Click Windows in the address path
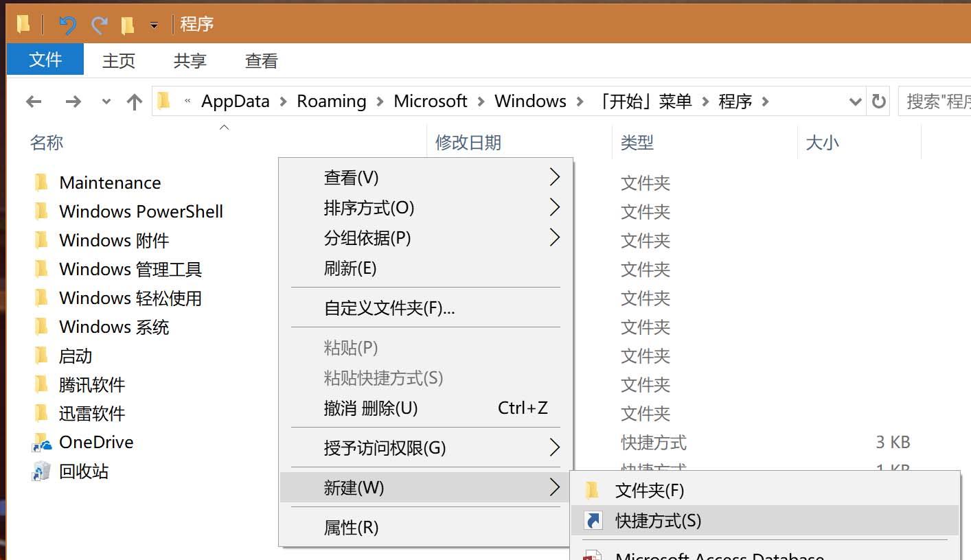This screenshot has width=971, height=560. pos(530,102)
